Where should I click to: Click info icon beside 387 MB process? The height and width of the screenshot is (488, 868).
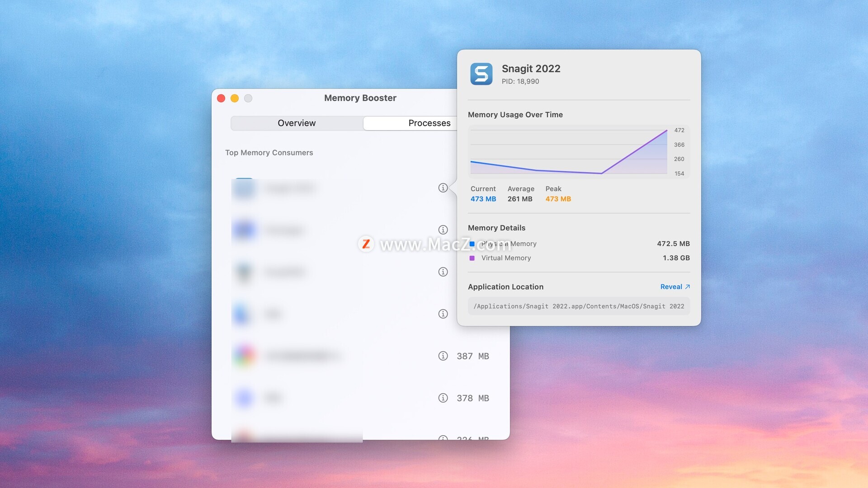[x=443, y=356]
